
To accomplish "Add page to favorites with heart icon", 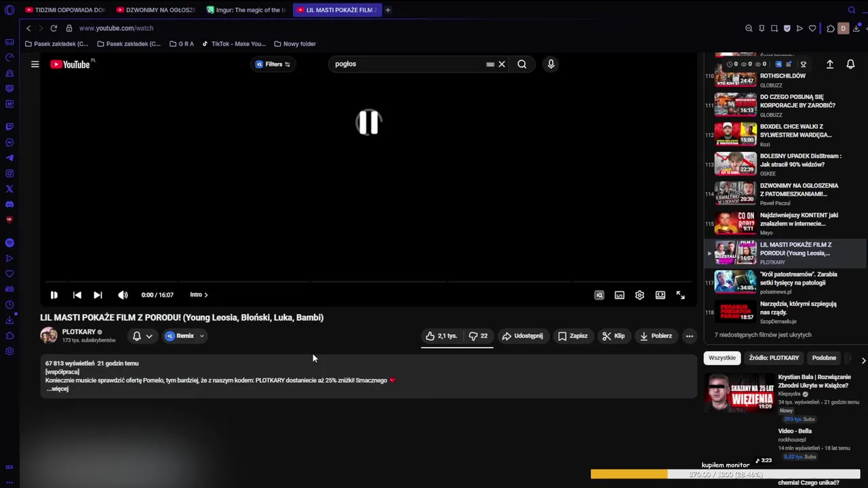I will (812, 28).
